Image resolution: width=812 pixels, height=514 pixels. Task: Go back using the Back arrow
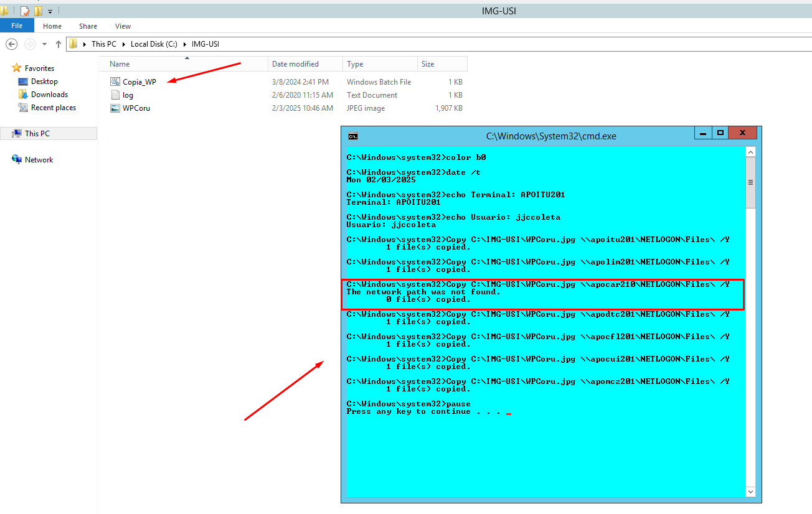click(x=11, y=44)
